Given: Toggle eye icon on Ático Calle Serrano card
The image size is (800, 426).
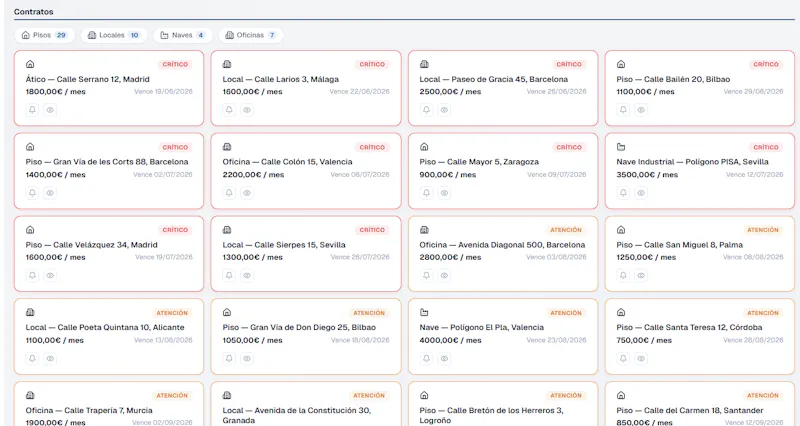Looking at the screenshot, I should tap(50, 110).
